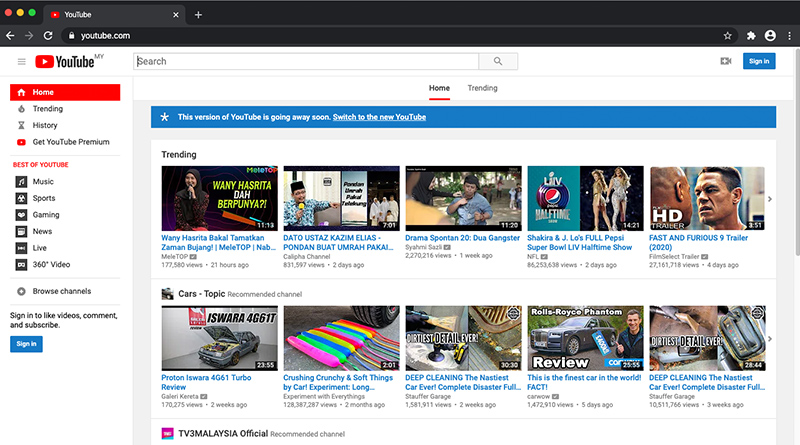Click the Live category icon
The image size is (800, 445).
pos(21,248)
